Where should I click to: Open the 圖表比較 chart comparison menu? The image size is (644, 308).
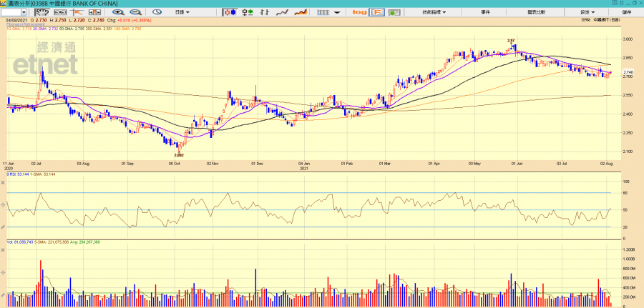pos(536,12)
